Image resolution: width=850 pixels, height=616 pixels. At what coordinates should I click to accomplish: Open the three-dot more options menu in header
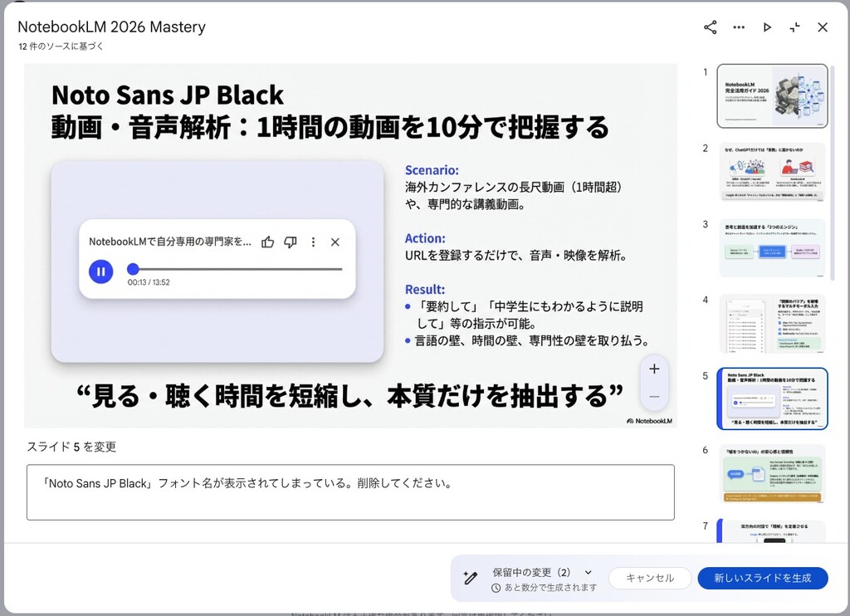(738, 27)
